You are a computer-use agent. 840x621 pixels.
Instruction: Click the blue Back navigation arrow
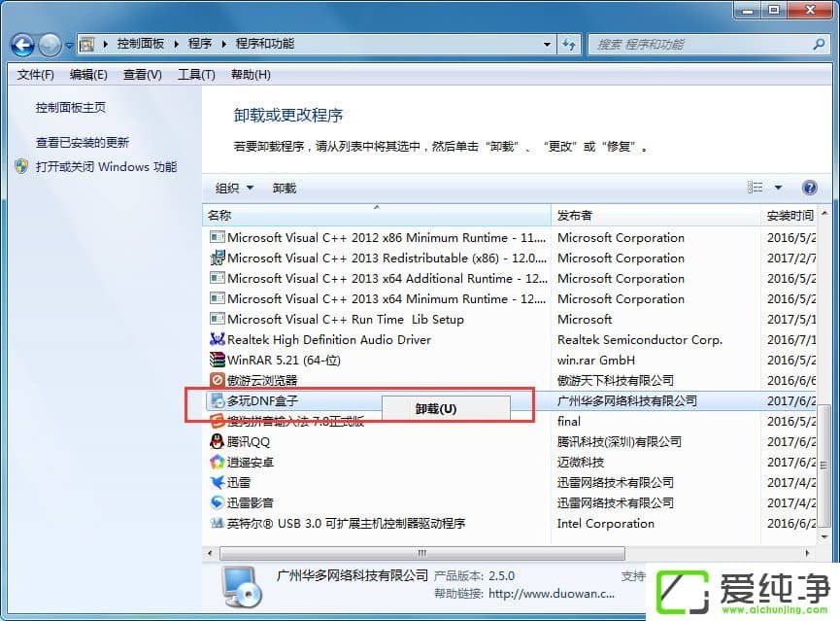click(23, 45)
